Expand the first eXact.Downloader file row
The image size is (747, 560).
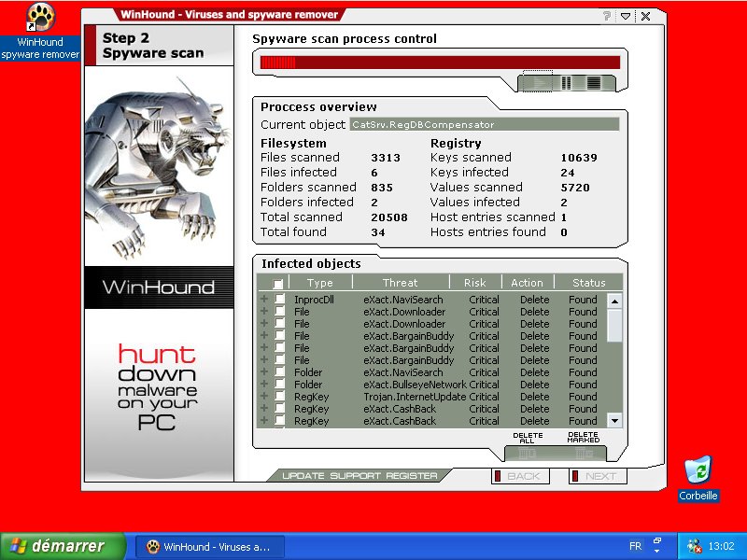point(264,312)
